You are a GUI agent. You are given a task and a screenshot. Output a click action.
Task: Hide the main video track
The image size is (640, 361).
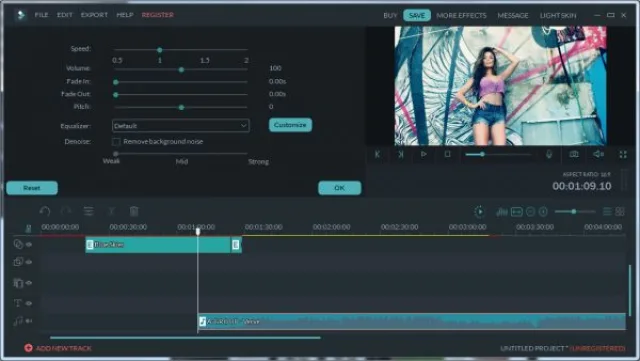click(29, 244)
